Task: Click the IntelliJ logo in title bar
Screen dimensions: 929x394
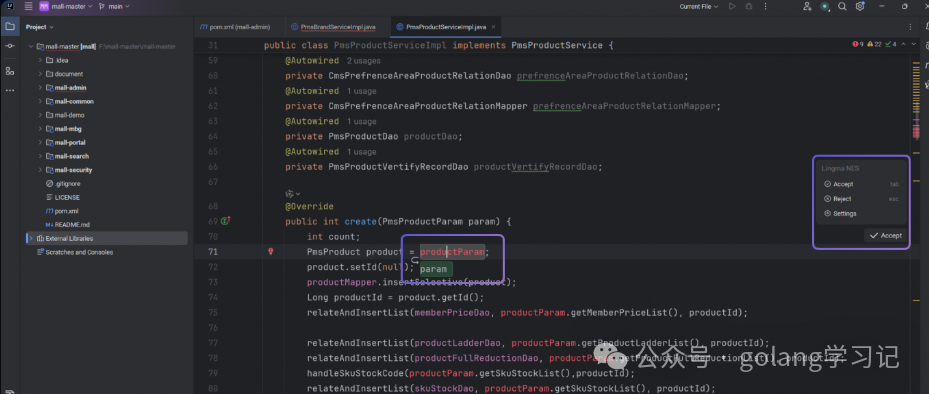Action: click(10, 7)
